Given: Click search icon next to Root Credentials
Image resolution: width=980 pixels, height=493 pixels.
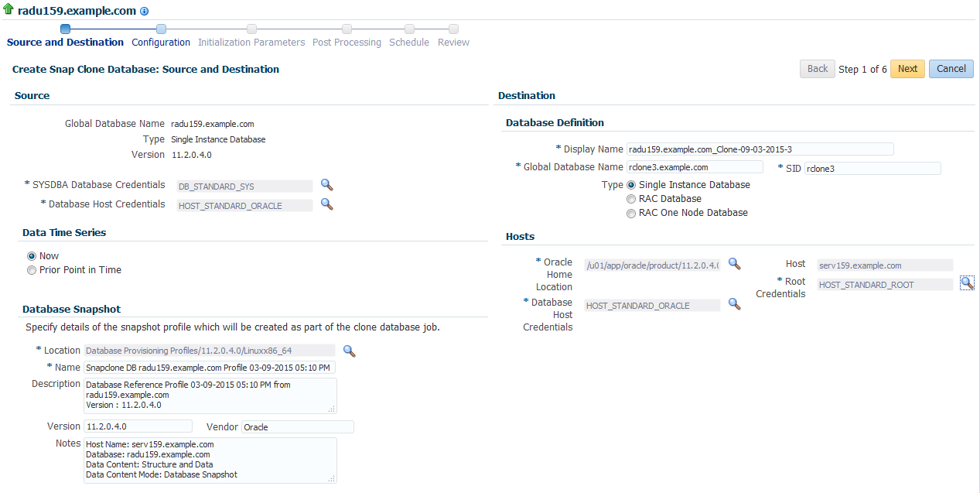Looking at the screenshot, I should point(967,283).
